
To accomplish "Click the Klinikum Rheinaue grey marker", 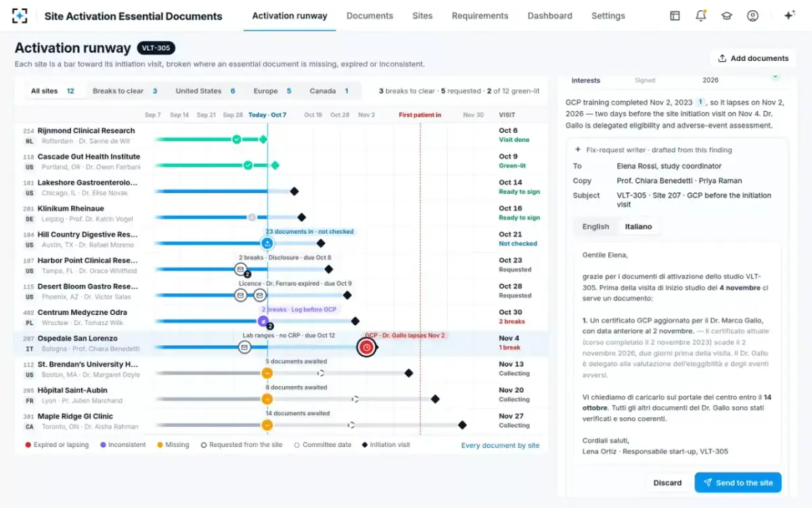I will 252,217.
